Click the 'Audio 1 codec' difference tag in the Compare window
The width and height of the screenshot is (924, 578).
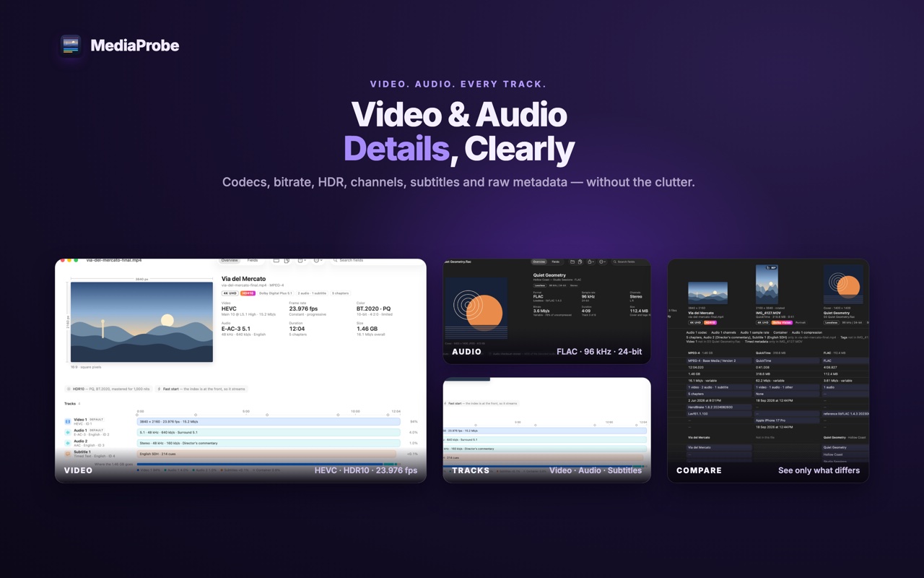pyautogui.click(x=697, y=332)
